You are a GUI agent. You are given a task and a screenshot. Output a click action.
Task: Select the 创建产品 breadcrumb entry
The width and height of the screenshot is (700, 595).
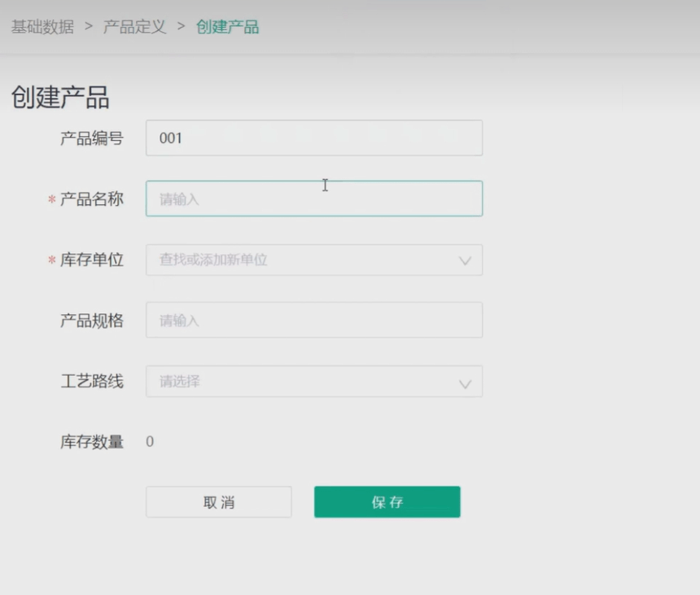(x=229, y=27)
